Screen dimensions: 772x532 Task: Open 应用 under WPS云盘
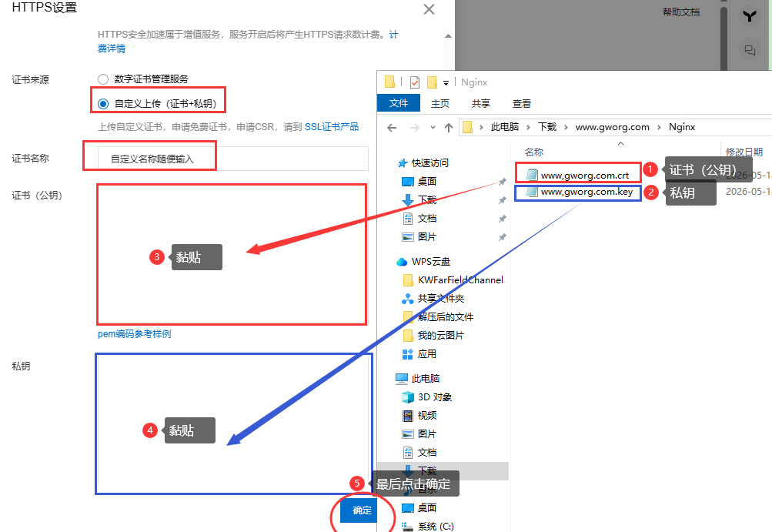(426, 354)
